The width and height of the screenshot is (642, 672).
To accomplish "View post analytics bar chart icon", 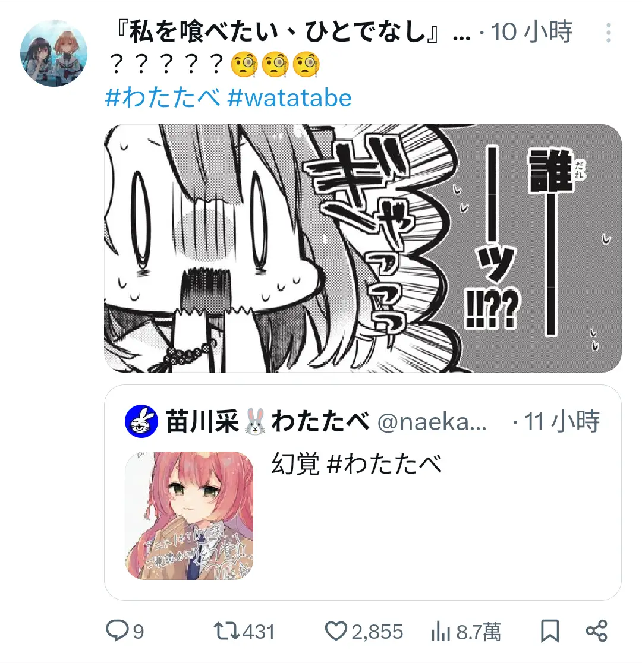I will [440, 631].
